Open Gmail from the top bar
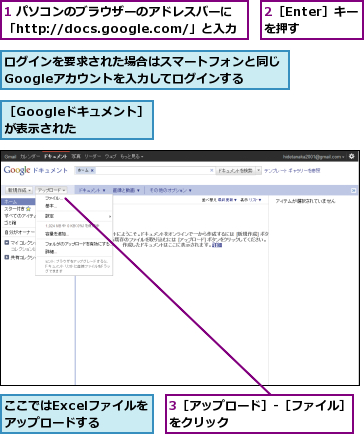 (10, 157)
